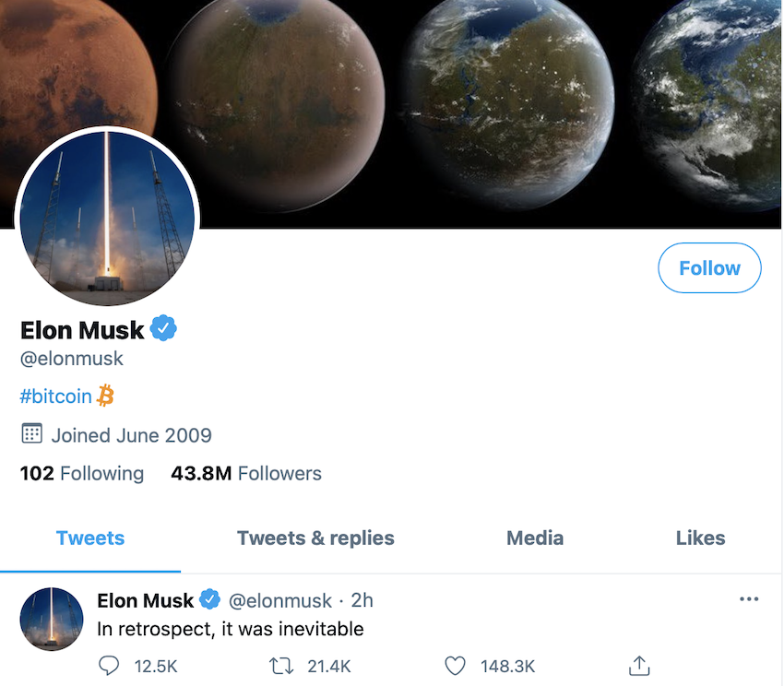
Task: Switch to the Tweets tab
Action: click(90, 538)
